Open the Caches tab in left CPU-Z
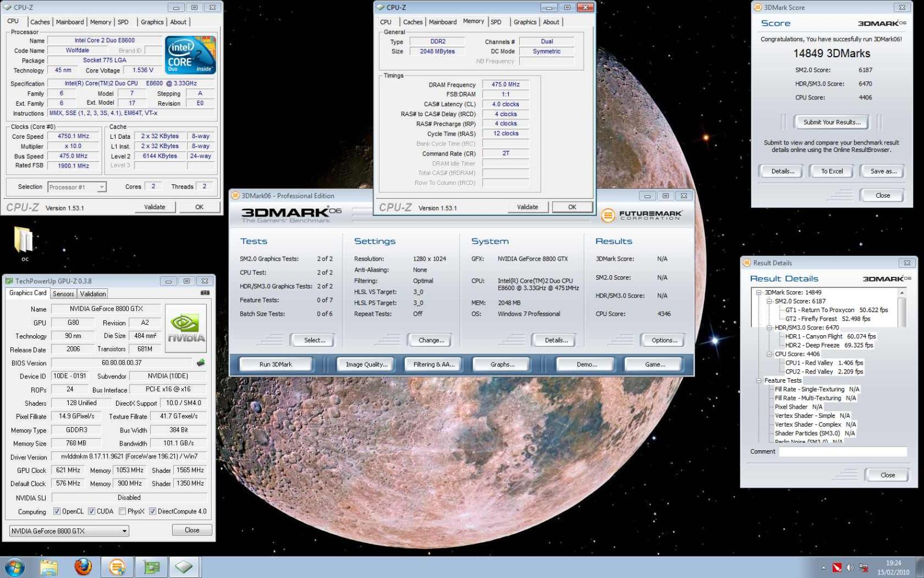The width and height of the screenshot is (924, 578). (40, 22)
